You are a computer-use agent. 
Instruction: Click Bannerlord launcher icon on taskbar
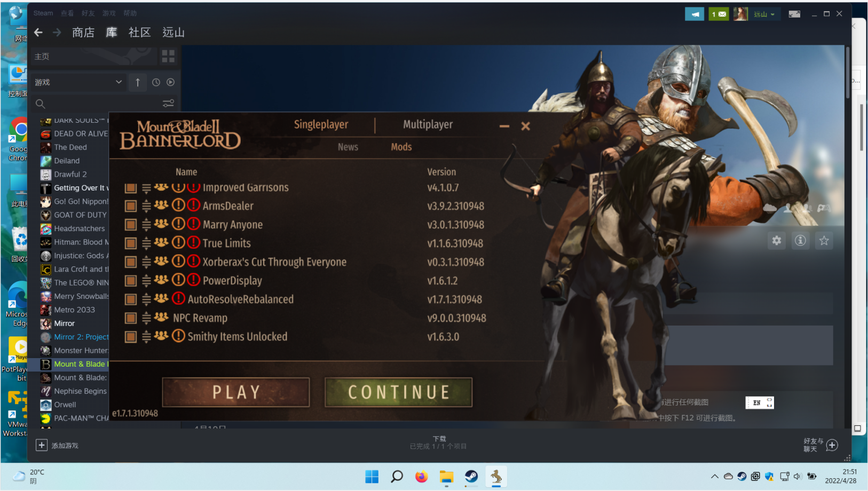click(x=496, y=477)
